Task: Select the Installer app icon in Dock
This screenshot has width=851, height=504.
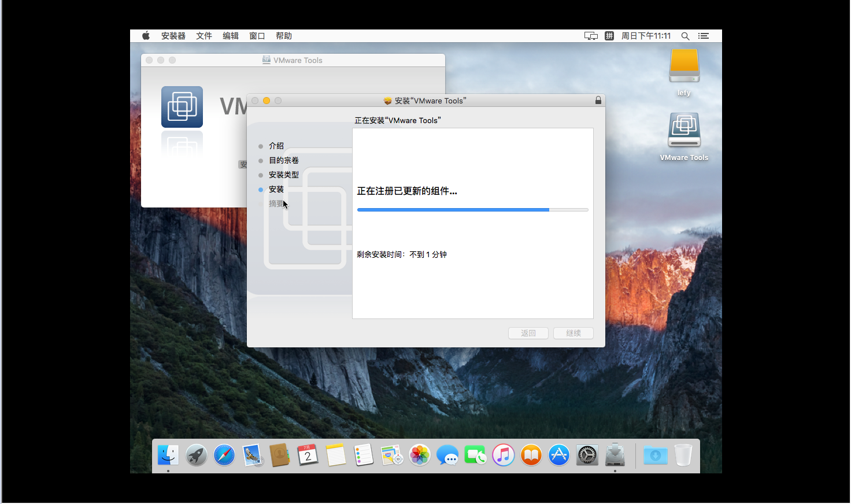Action: tap(615, 455)
